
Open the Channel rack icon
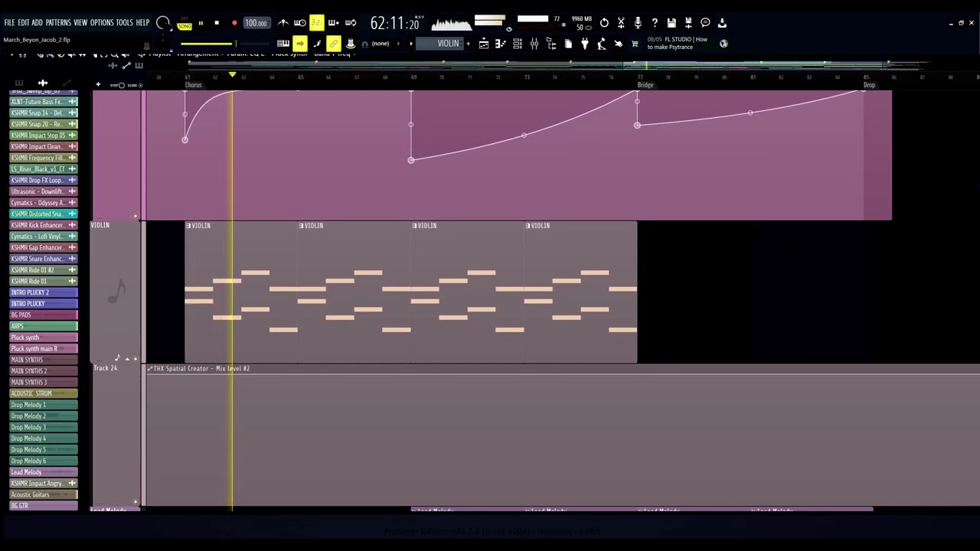point(517,44)
